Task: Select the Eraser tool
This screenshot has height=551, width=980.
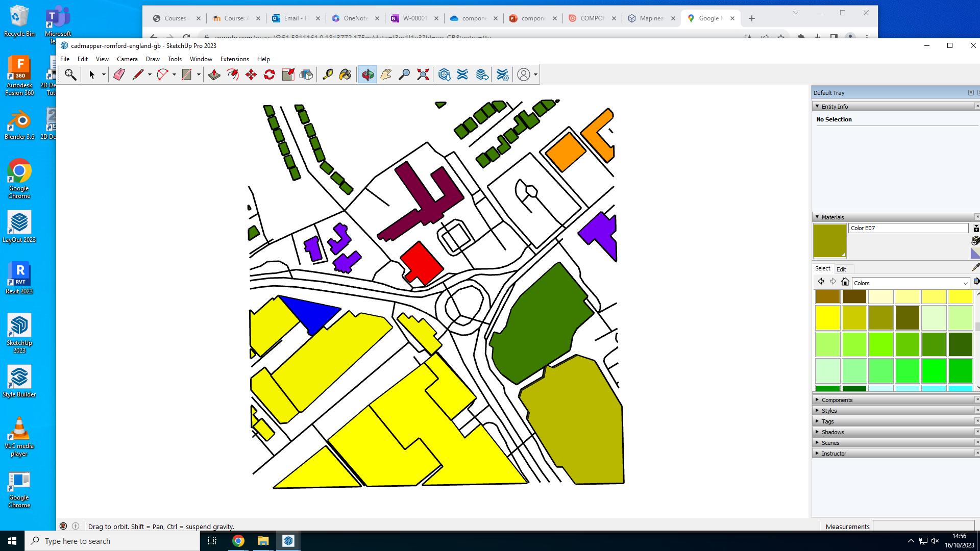Action: [x=119, y=74]
